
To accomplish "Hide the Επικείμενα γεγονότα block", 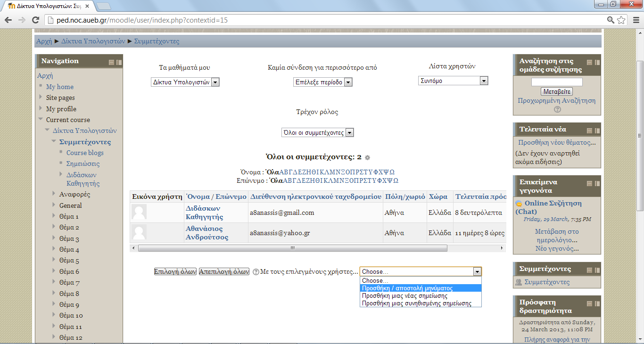I will 589,183.
